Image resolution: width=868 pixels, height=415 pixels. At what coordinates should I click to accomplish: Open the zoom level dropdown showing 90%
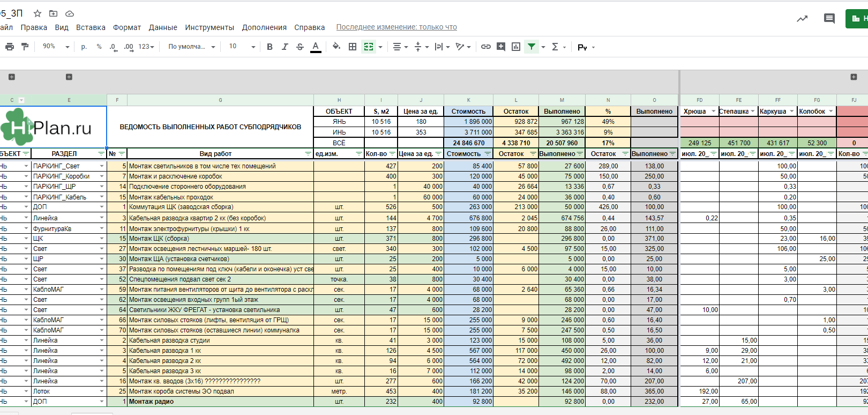tap(56, 47)
